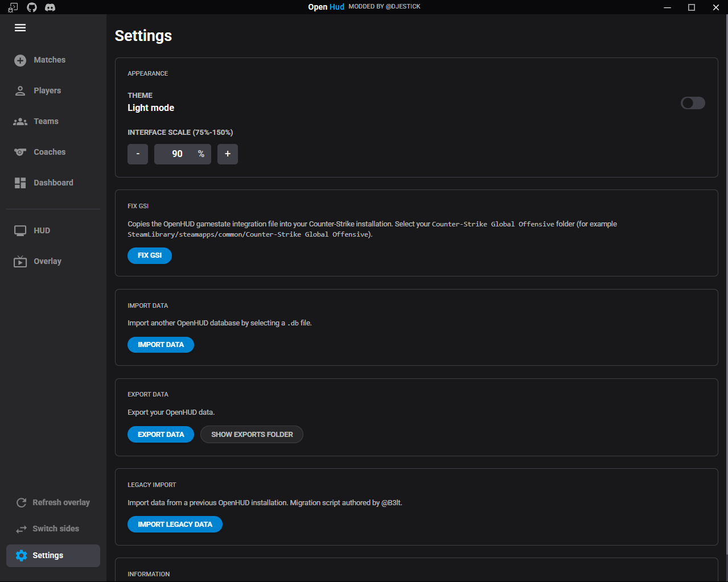Click the Dashboard grid icon

pyautogui.click(x=20, y=183)
